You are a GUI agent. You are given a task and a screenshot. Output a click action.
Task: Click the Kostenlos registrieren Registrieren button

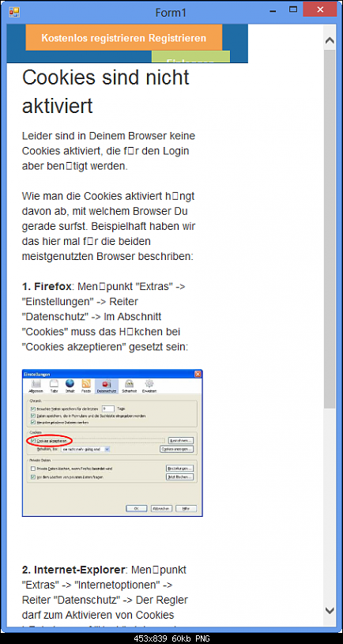click(x=123, y=38)
